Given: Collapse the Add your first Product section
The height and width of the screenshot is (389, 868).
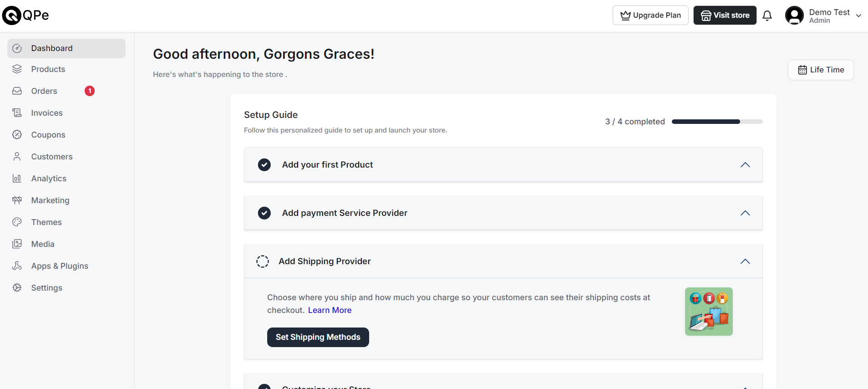Looking at the screenshot, I should (745, 164).
